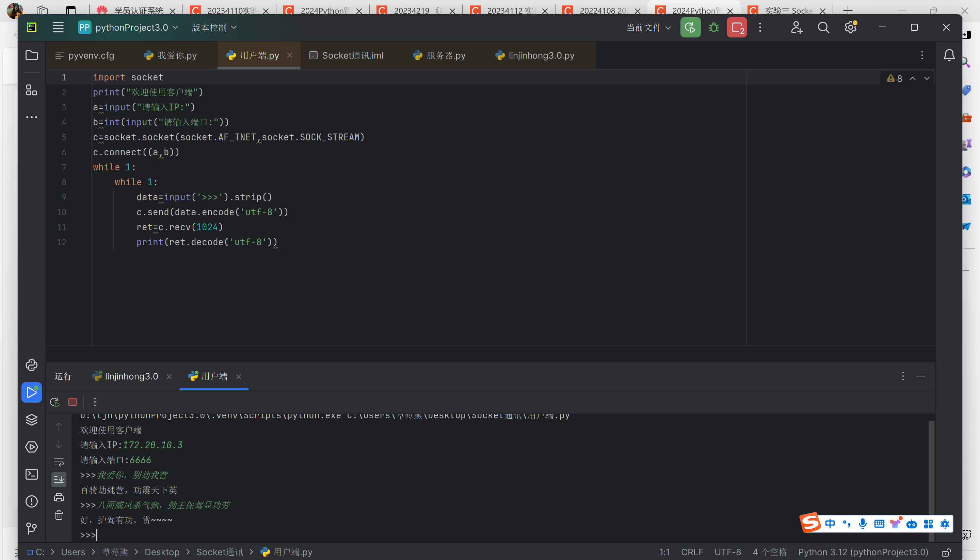
Task: Open the 版本控制 dropdown menu
Action: tap(214, 28)
